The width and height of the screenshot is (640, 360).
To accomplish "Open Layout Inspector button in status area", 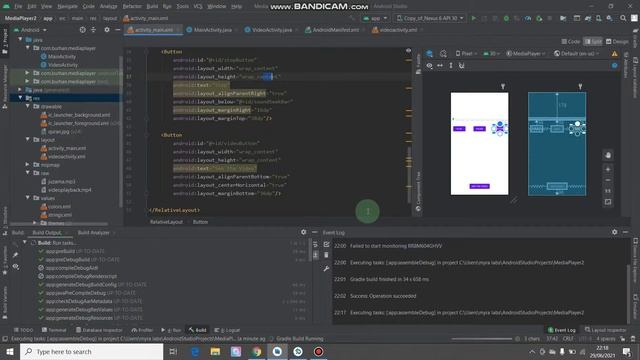I will click(605, 330).
